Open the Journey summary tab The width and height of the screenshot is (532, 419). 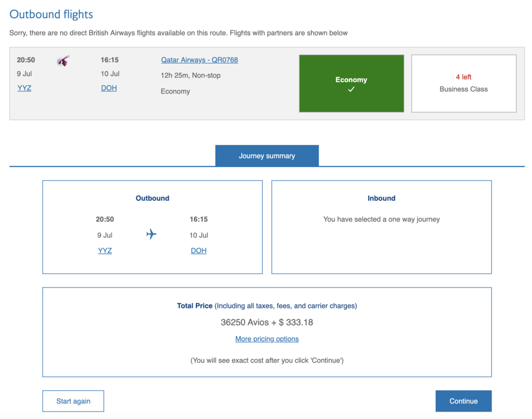[267, 156]
